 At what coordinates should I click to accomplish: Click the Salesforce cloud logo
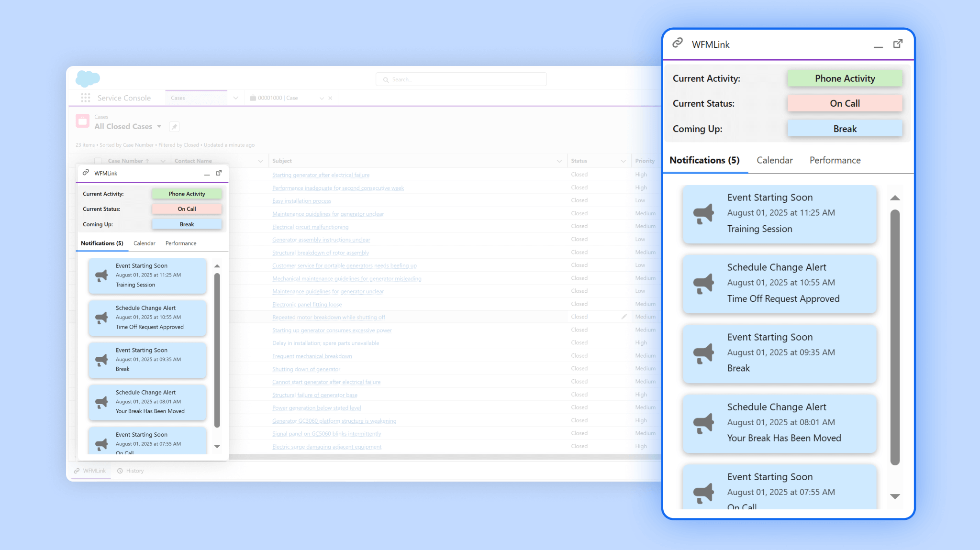click(x=88, y=78)
